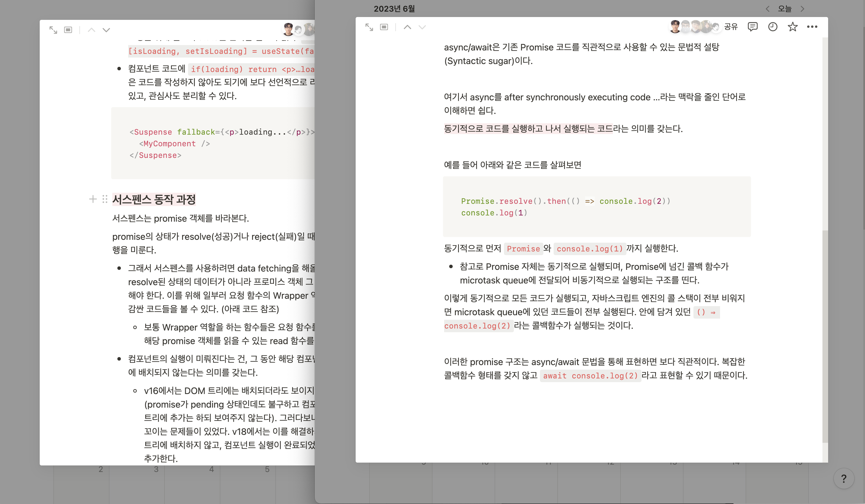
Task: Click drag handle beside 서스펜스 동작 과정 heading
Action: (105, 199)
